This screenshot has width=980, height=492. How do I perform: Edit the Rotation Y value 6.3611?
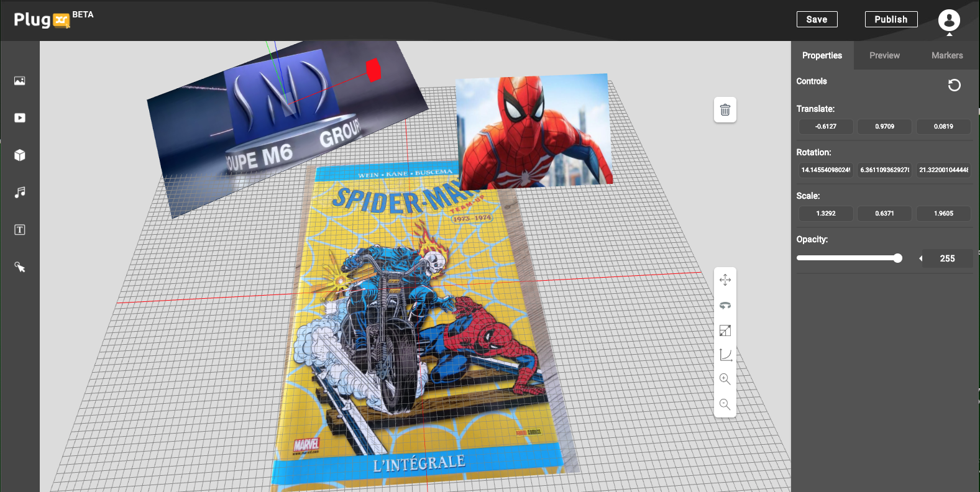click(x=885, y=170)
